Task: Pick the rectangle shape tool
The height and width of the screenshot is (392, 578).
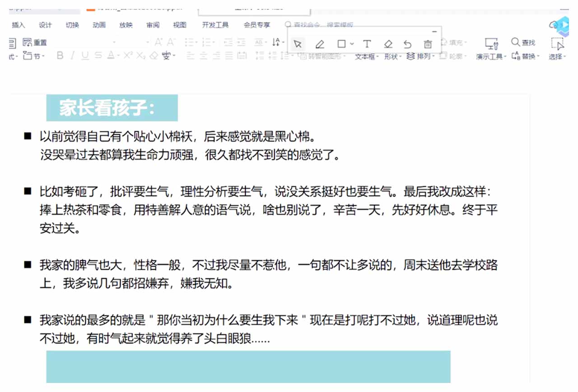Action: tap(341, 44)
